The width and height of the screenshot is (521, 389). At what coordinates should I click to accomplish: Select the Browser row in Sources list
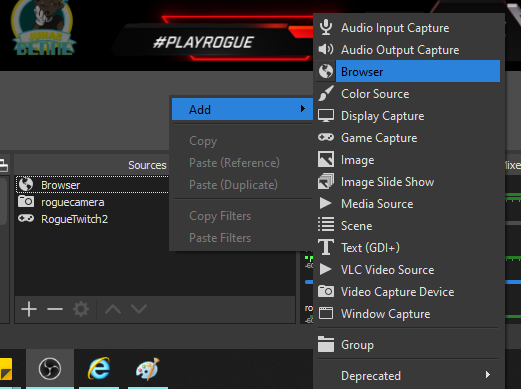pyautogui.click(x=92, y=184)
